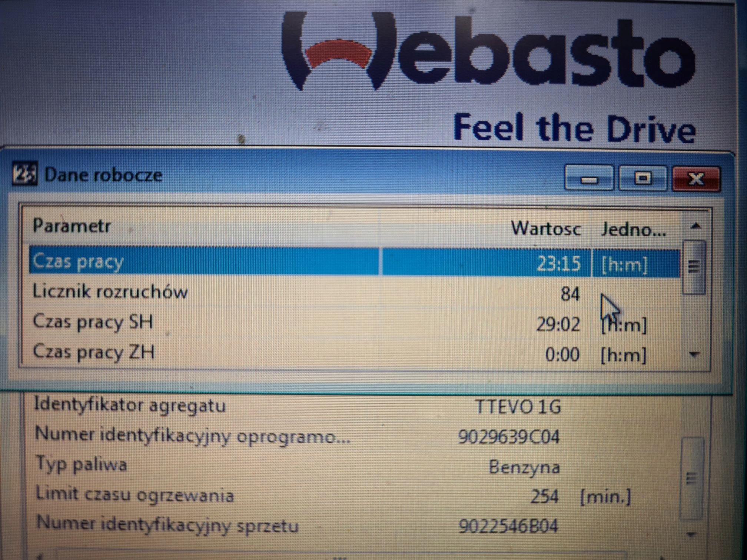This screenshot has height=560, width=747.
Task: Minimize the Dane robocze window
Action: [x=588, y=179]
